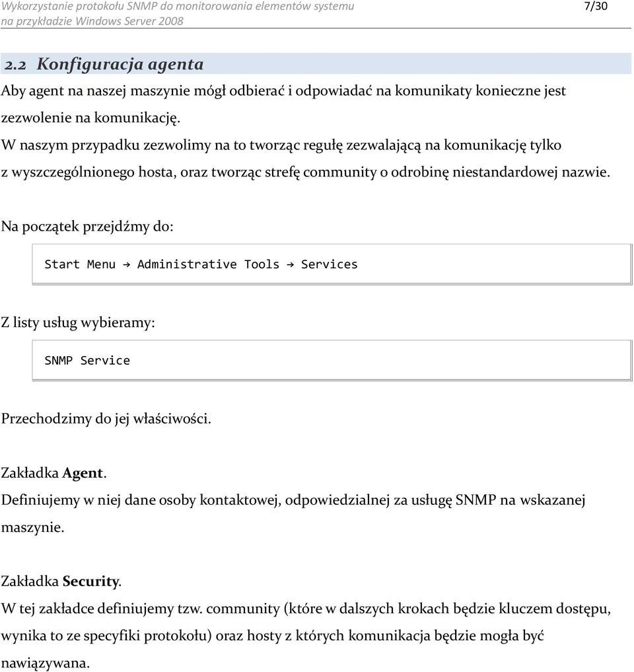The height and width of the screenshot is (672, 634).
Task: Click the paragraph starting Aby agent na naszej
Action: tap(283, 104)
